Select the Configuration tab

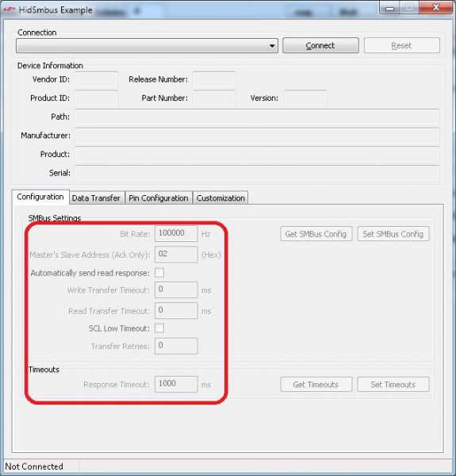tap(40, 197)
